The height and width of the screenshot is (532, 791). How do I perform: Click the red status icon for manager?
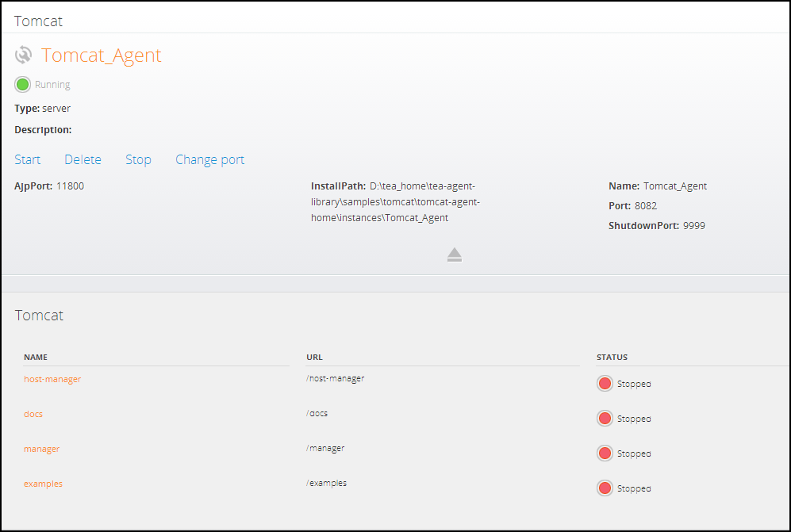point(605,454)
